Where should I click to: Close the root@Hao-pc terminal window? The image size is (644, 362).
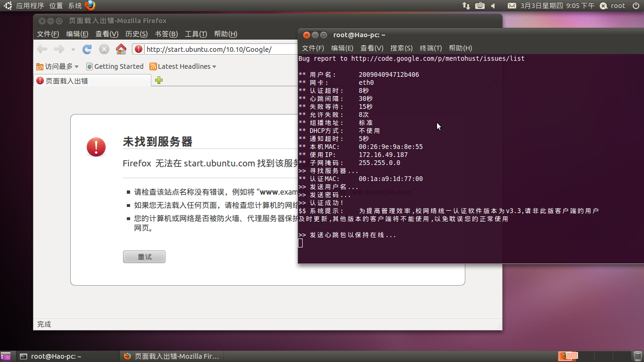click(x=306, y=35)
